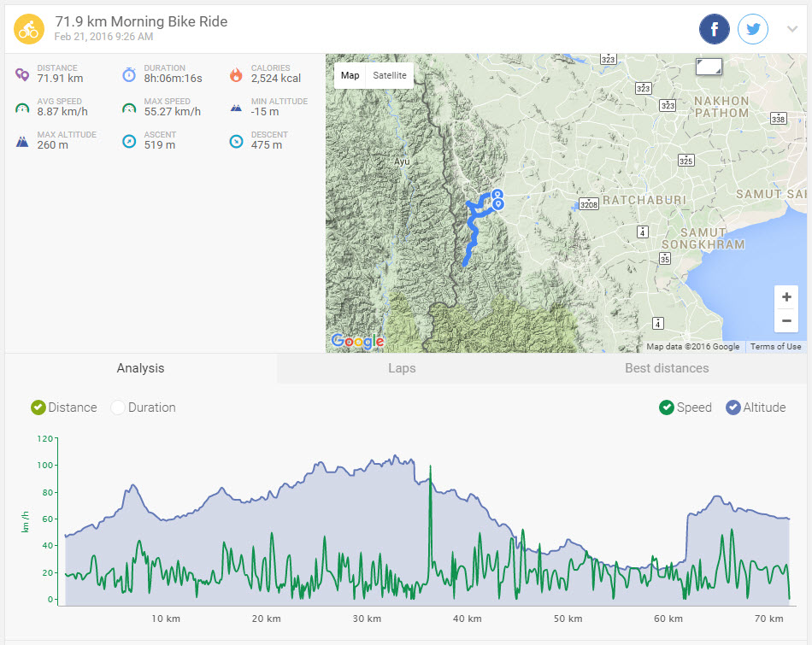Viewport: 812px width, 645px height.
Task: Click the -15 m min altitude value
Action: 265,112
